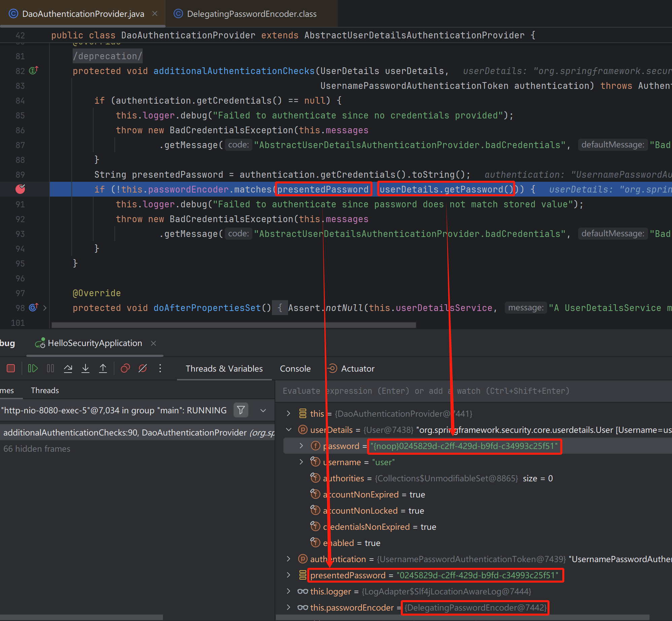The width and height of the screenshot is (672, 621).
Task: Open the debugger more options menu
Action: pos(160,369)
